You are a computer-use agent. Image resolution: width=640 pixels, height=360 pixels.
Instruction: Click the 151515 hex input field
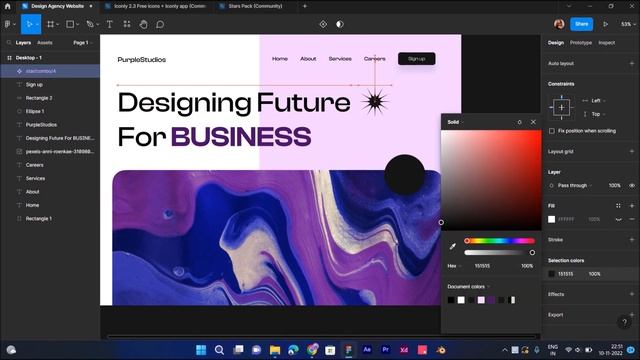[482, 266]
